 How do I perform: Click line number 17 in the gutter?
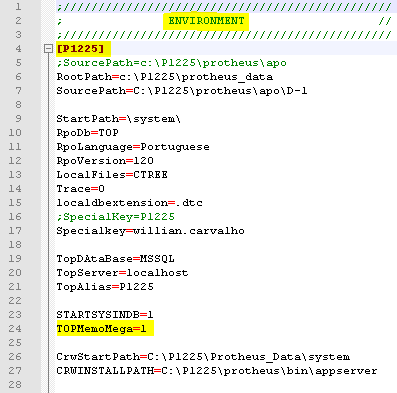coord(15,231)
